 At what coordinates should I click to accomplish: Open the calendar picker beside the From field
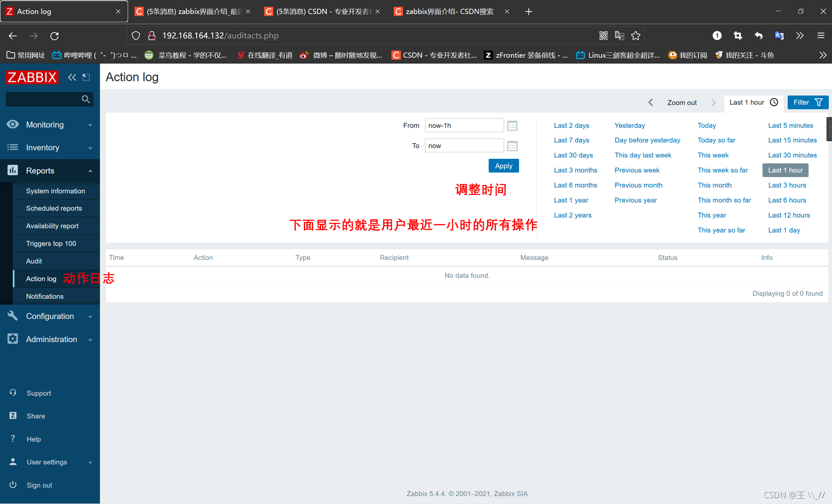tap(512, 125)
